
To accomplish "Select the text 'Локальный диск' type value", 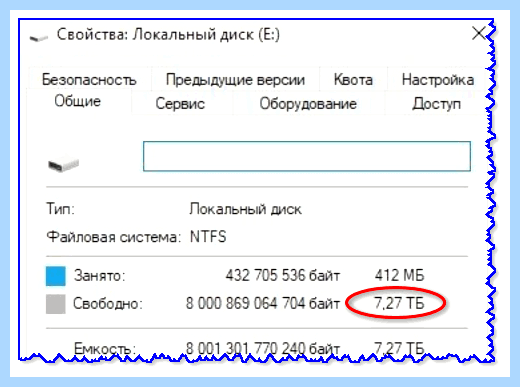I will pos(245,209).
